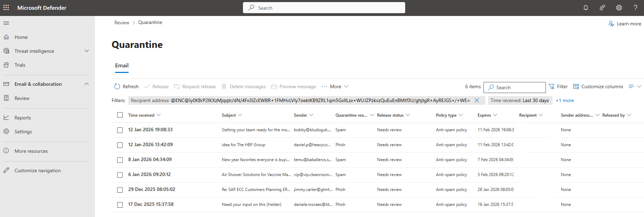Open notifications bell icon
The image size is (644, 217).
click(x=586, y=8)
